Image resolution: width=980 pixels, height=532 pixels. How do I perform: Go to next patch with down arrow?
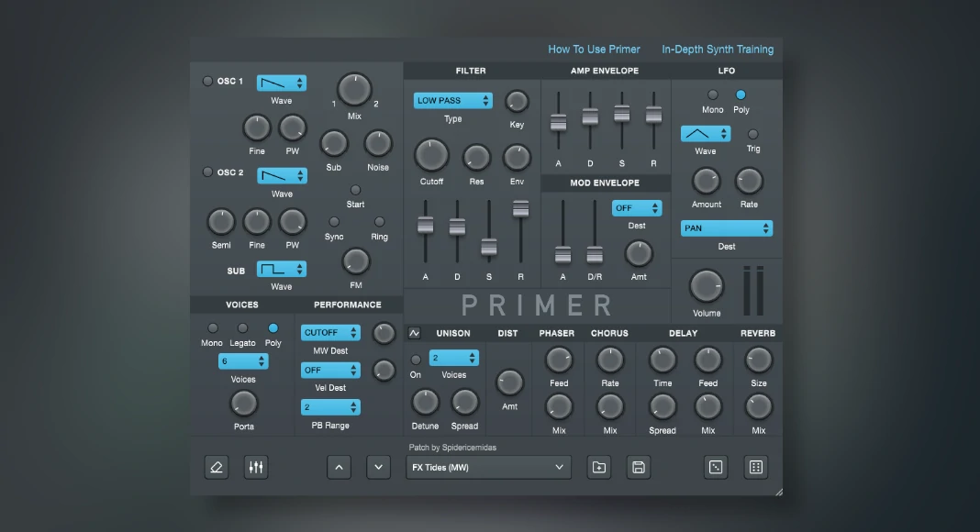pos(379,467)
